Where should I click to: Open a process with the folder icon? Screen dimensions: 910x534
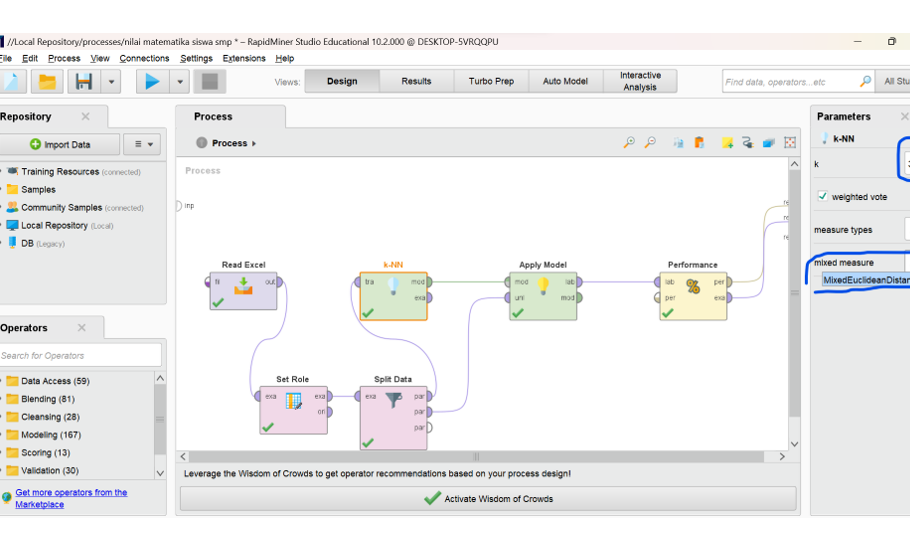[x=47, y=82]
